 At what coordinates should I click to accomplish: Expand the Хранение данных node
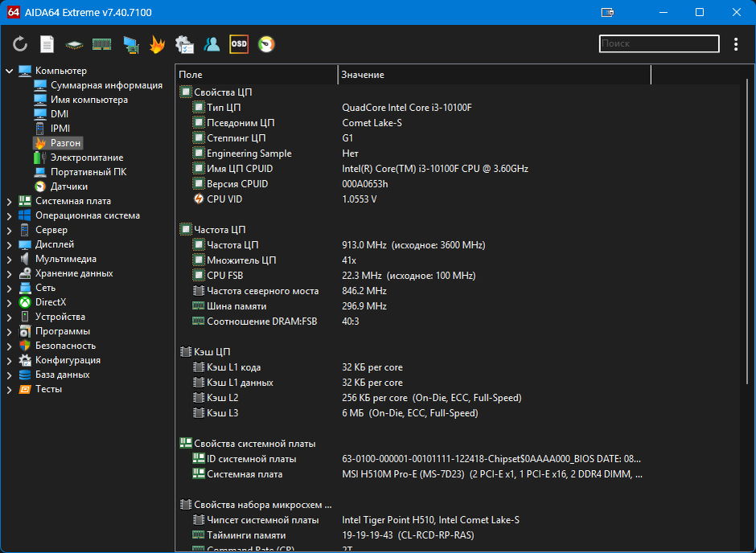[9, 273]
